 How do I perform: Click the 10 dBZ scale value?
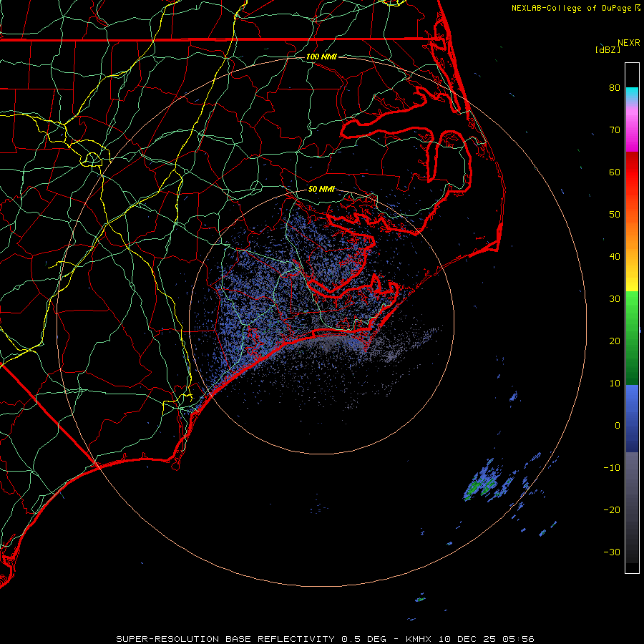coord(615,384)
